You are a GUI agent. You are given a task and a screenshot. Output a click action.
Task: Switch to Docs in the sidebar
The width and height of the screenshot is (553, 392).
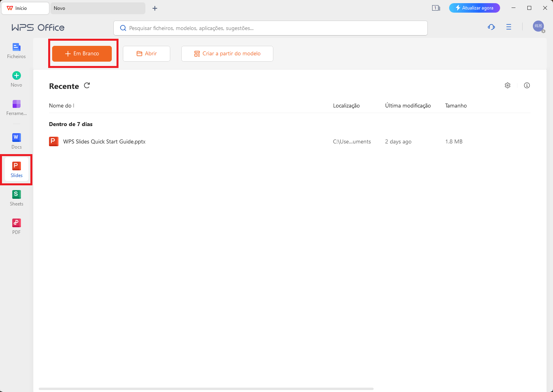17,141
